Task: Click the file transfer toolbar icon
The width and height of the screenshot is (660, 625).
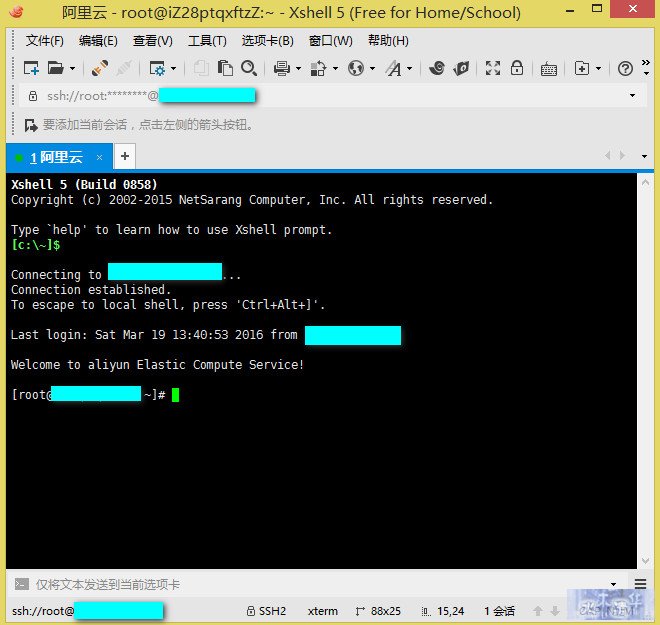Action: click(318, 68)
